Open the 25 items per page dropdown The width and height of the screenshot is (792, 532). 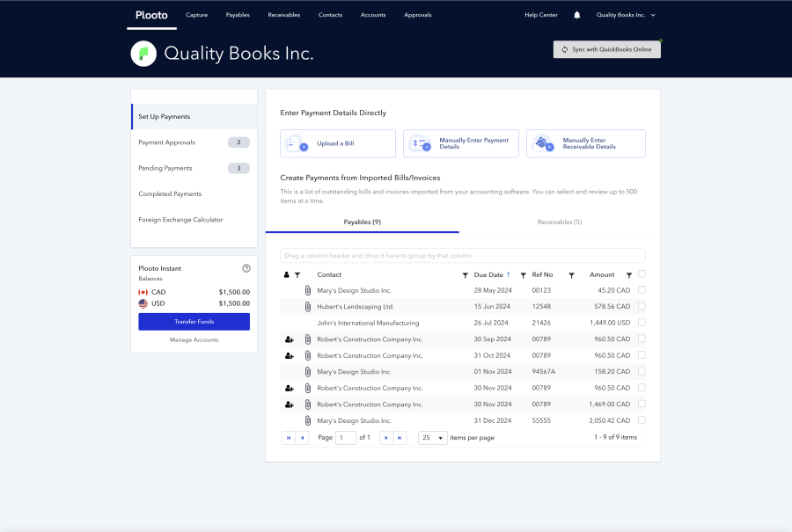432,438
